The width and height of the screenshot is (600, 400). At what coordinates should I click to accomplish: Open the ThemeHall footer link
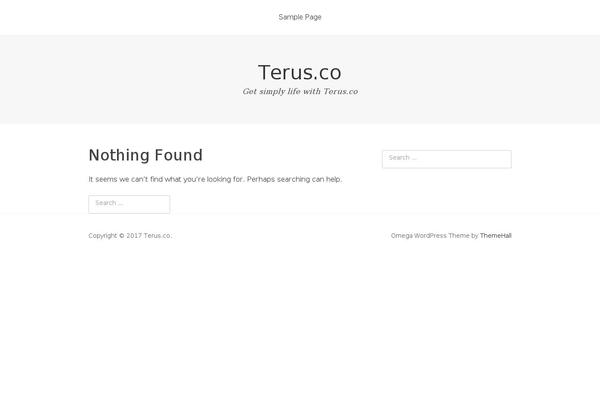[x=496, y=235]
